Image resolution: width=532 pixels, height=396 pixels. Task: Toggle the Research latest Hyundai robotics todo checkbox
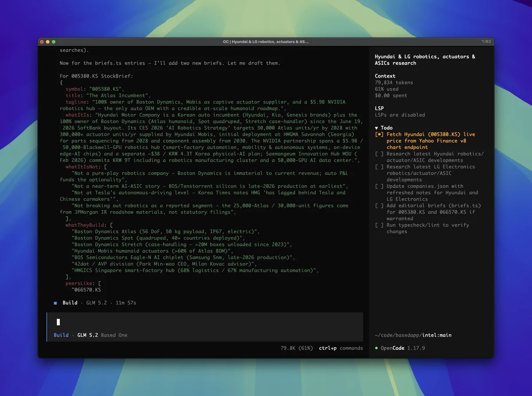(379, 154)
